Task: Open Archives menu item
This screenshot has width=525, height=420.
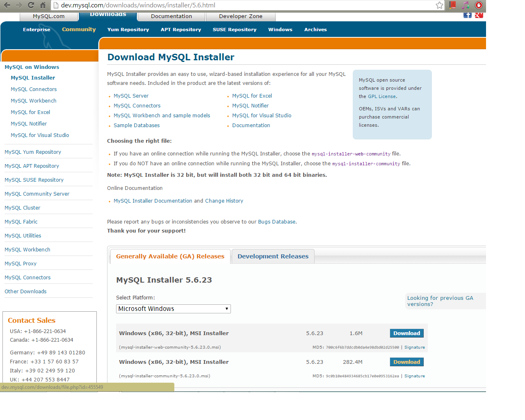Action: 315,30
